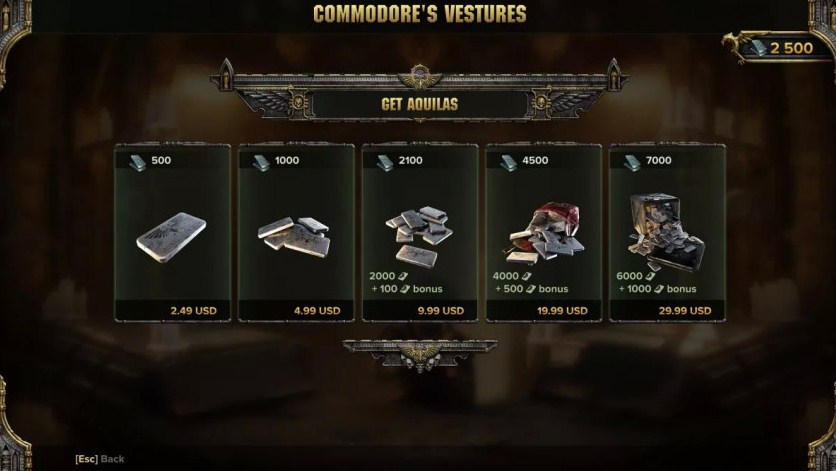Click the +1000 bonus text
836x471 pixels.
[x=657, y=289]
